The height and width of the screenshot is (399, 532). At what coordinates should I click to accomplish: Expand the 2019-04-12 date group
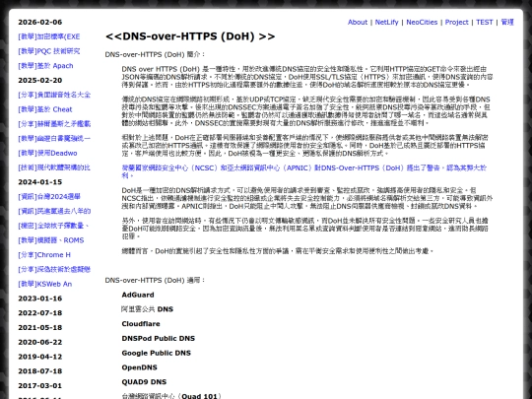pyautogui.click(x=40, y=357)
